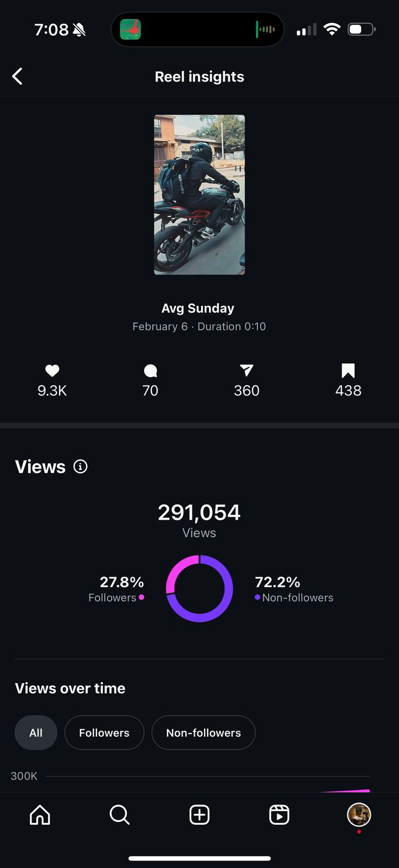Go to Home in bottom navigation

coord(40,814)
